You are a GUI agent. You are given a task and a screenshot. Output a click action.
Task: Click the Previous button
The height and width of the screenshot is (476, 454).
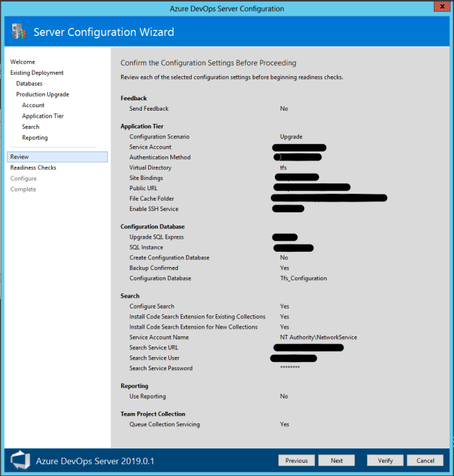(x=296, y=460)
